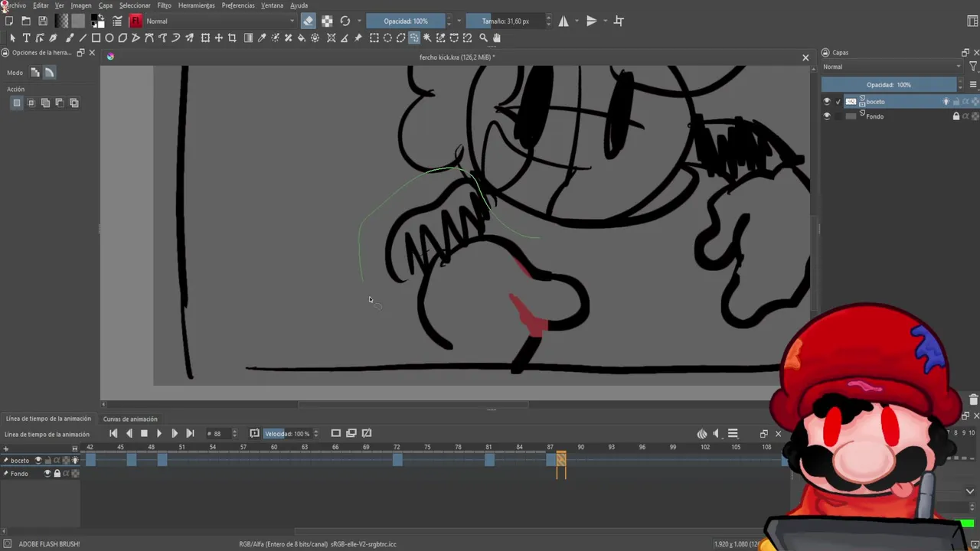Open vertical mirror options dropdown arrow
The image size is (980, 551).
pos(605,21)
